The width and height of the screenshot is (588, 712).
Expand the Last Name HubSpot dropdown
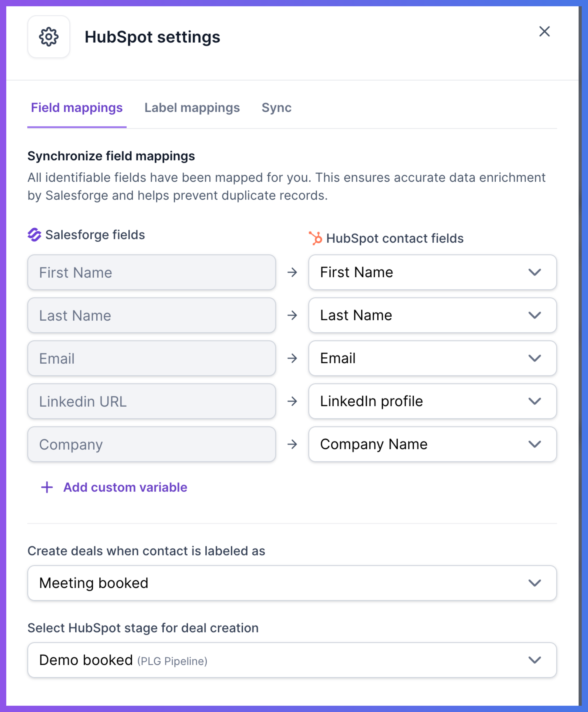tap(432, 315)
